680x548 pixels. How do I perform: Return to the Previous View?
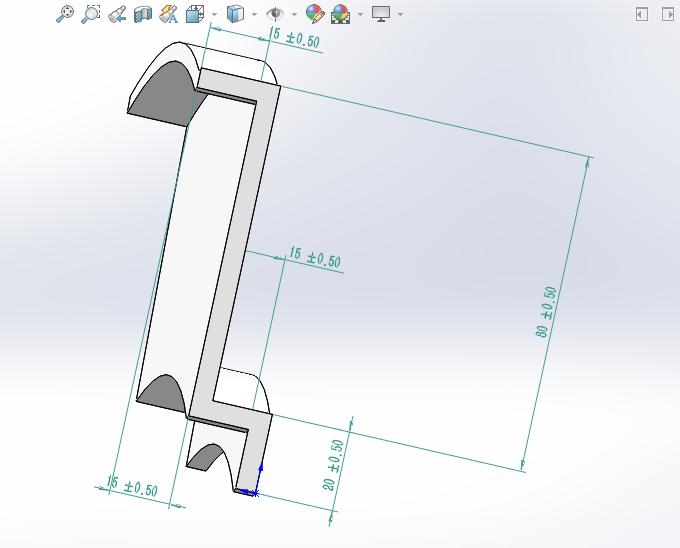coord(117,14)
